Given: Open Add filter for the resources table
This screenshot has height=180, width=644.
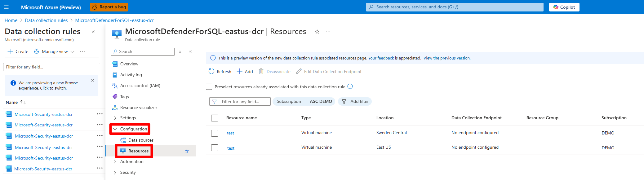Looking at the screenshot, I should coord(355,101).
